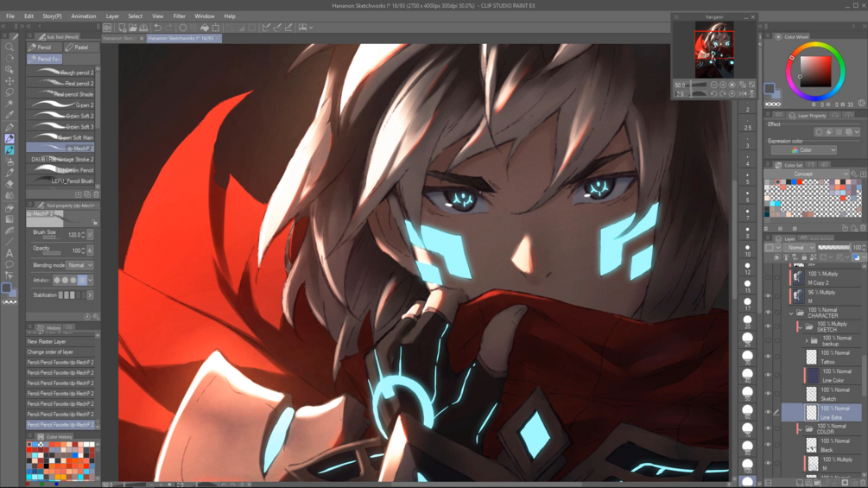Viewport: 868px width, 488px height.
Task: Open the Filter menu
Action: click(179, 16)
